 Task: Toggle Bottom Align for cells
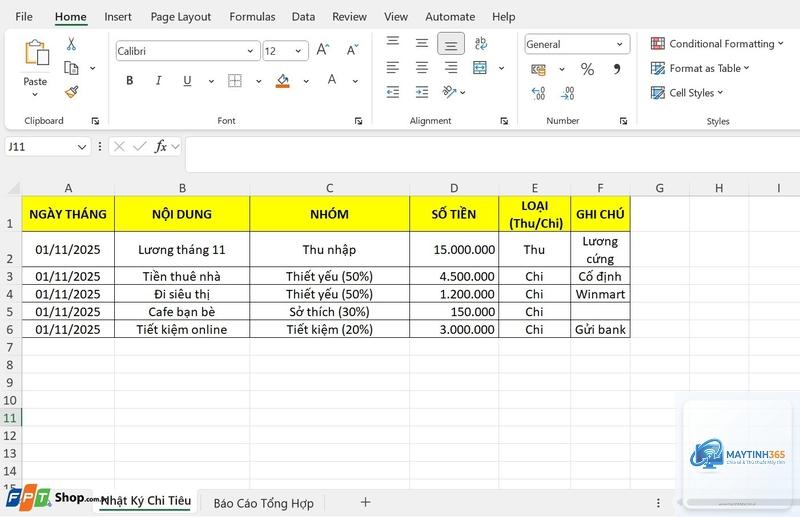(451, 43)
